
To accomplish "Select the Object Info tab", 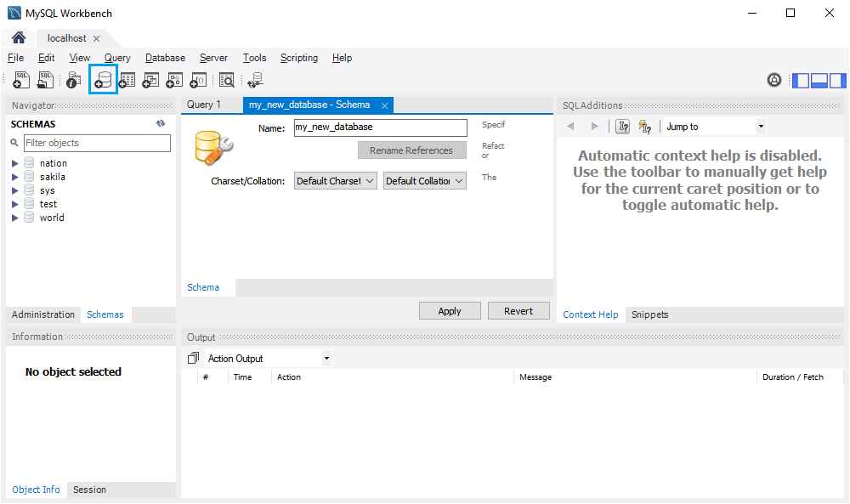I will click(x=36, y=490).
